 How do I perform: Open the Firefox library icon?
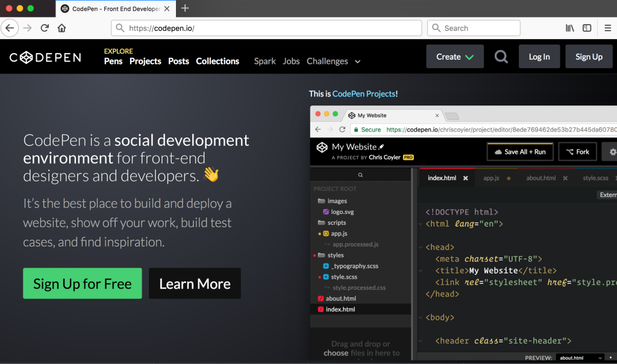point(569,28)
